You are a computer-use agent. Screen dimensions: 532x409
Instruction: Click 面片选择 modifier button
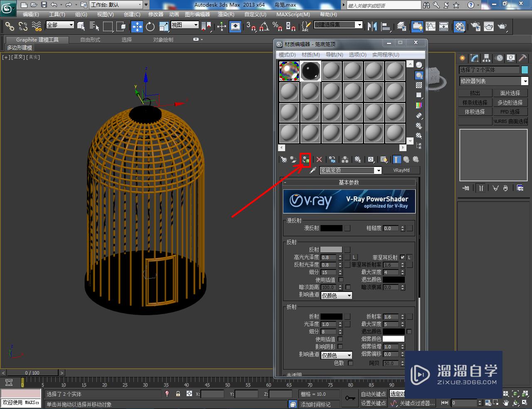click(x=510, y=93)
